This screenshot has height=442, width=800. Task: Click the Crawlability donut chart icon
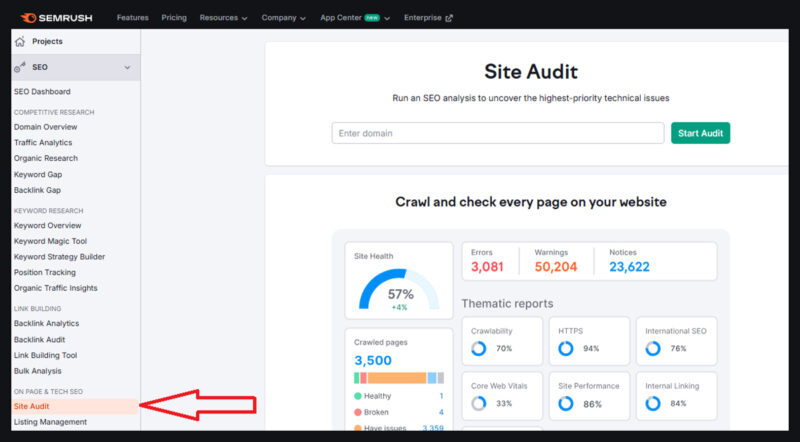[479, 349]
